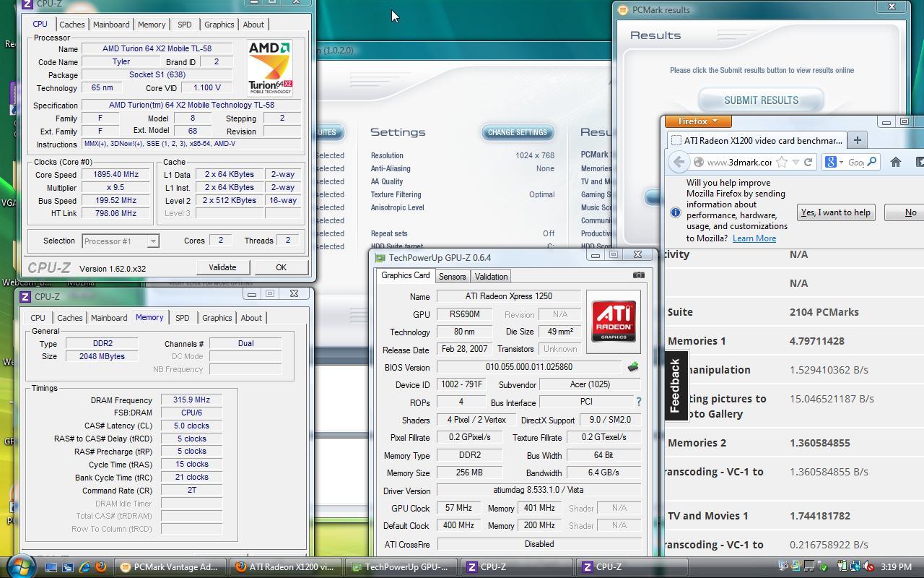Reload the page in Firefox

click(x=808, y=162)
